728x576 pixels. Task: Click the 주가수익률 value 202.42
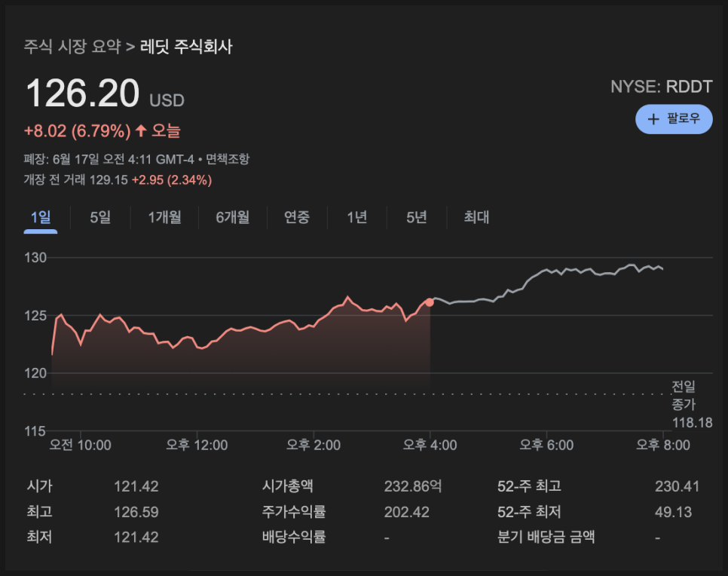407,512
